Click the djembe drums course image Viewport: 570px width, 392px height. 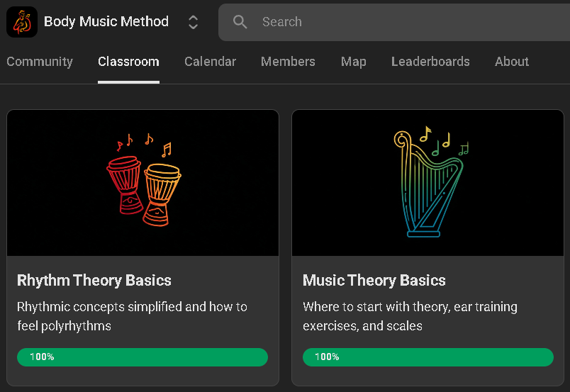click(x=143, y=182)
